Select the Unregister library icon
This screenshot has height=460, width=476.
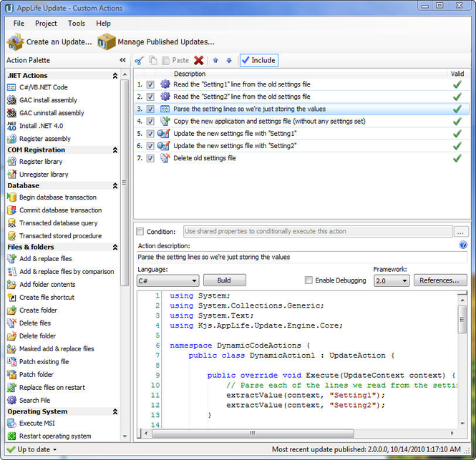coord(11,175)
